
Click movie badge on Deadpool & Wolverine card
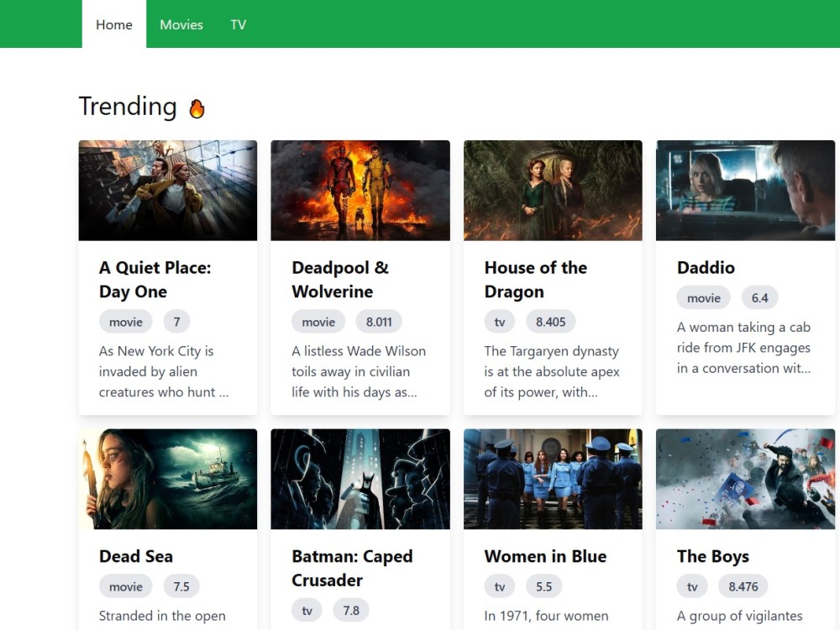(x=318, y=322)
